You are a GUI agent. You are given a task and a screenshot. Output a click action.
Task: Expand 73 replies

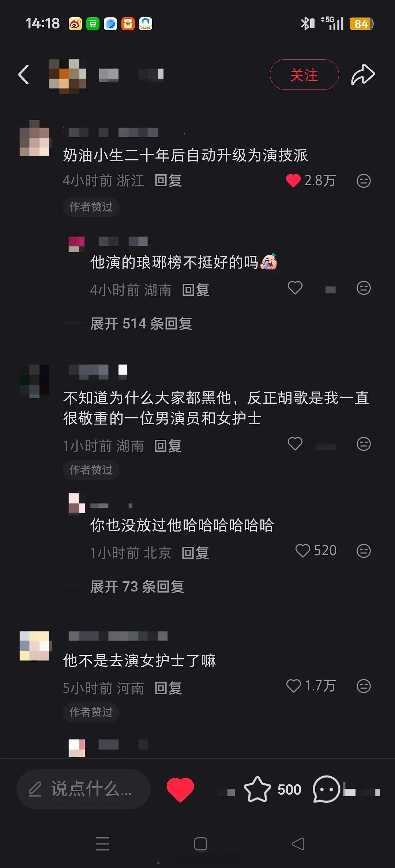(137, 587)
